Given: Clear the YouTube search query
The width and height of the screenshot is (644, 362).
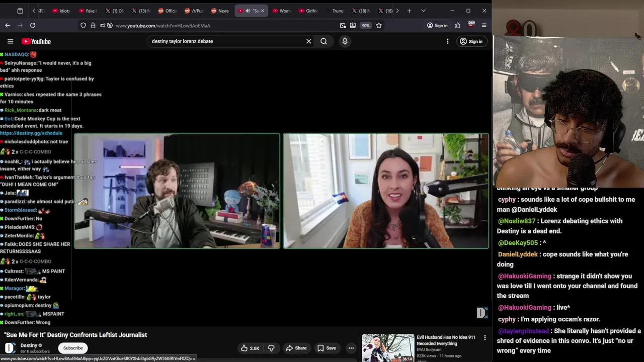Looking at the screenshot, I should tap(308, 41).
